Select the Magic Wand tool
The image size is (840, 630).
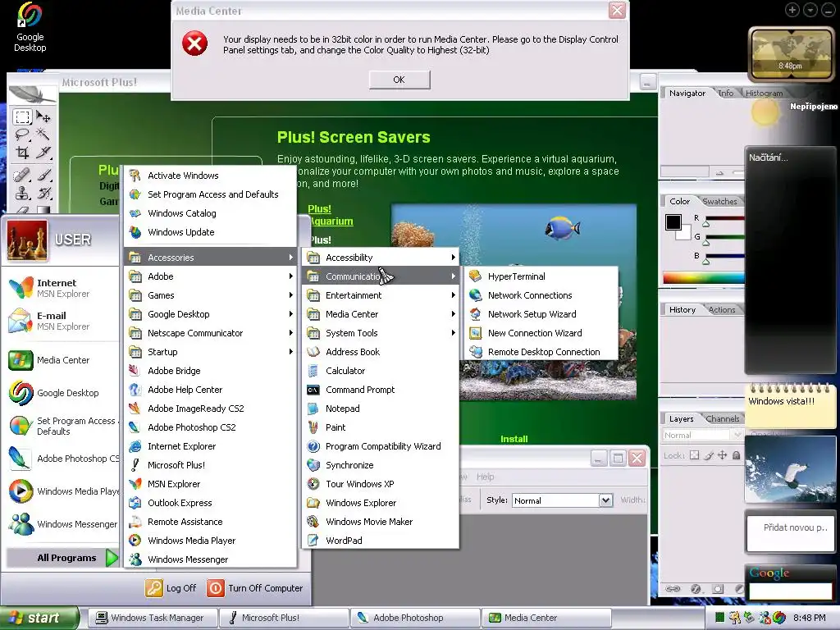click(x=43, y=134)
